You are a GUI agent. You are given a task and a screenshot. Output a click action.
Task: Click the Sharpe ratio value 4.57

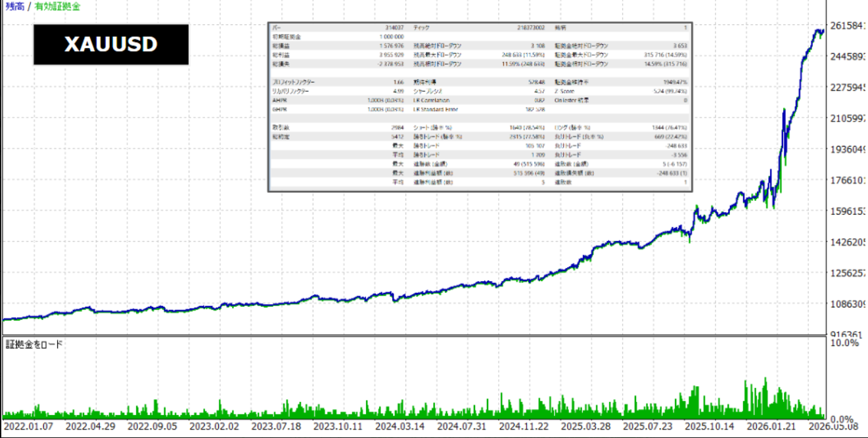click(539, 91)
